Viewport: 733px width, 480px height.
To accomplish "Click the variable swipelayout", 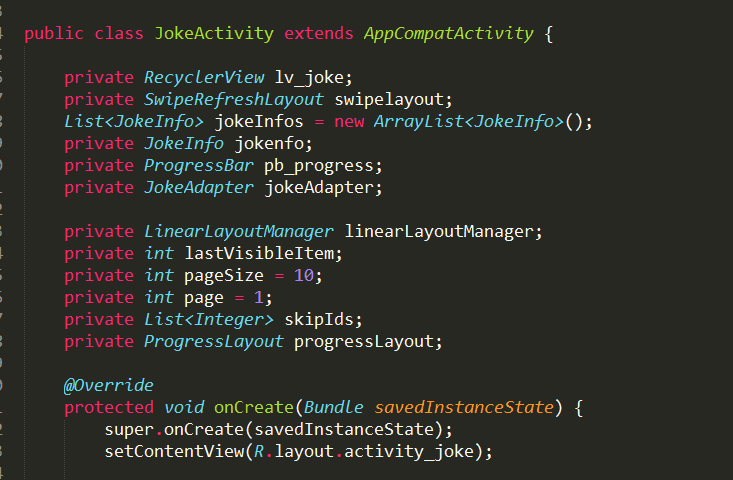I will pos(389,100).
